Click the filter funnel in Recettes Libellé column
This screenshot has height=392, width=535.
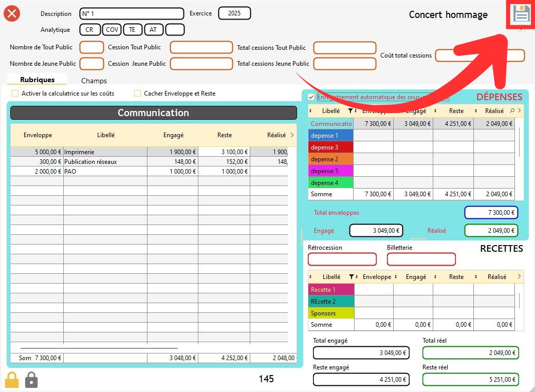[x=352, y=277]
